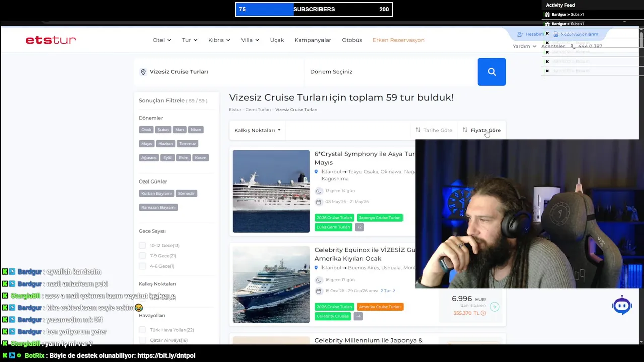The height and width of the screenshot is (362, 644).
Task: Click the arrow next to 6.996 EUR
Action: pyautogui.click(x=494, y=307)
